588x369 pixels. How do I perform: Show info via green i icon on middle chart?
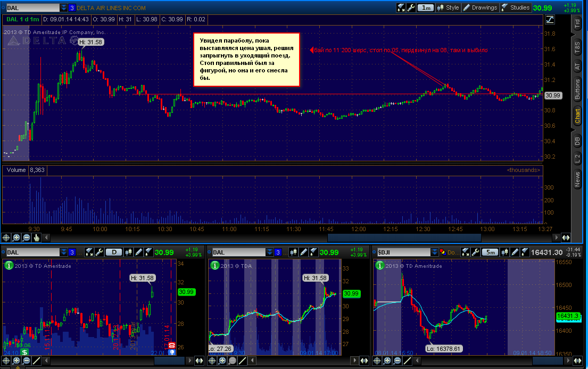click(x=214, y=265)
